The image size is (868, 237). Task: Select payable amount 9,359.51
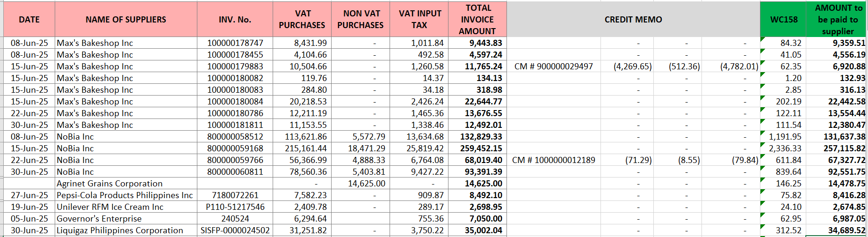click(x=837, y=43)
